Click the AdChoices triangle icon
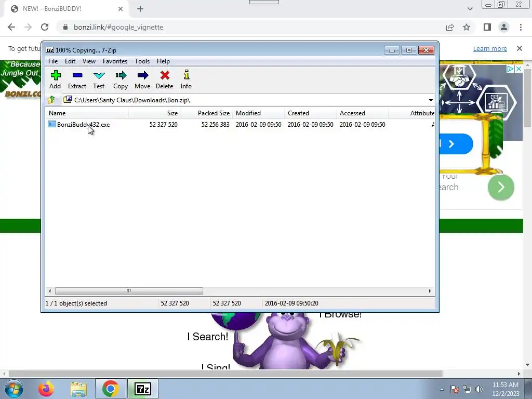The image size is (532, 399). tap(510, 69)
